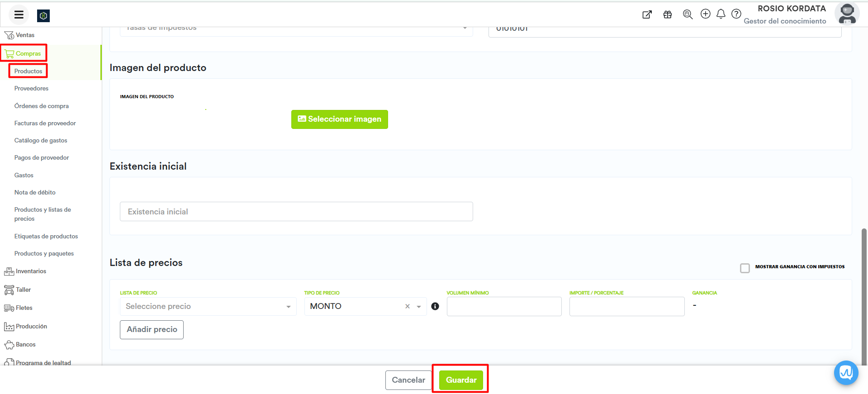Open the external link icon in header
This screenshot has width=868, height=394.
pos(647,14)
